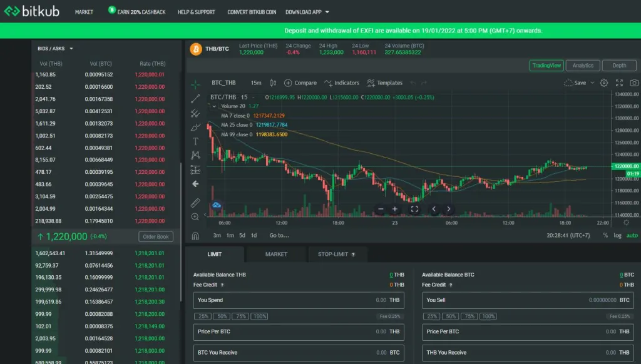Move chart right with arrow button

448,209
